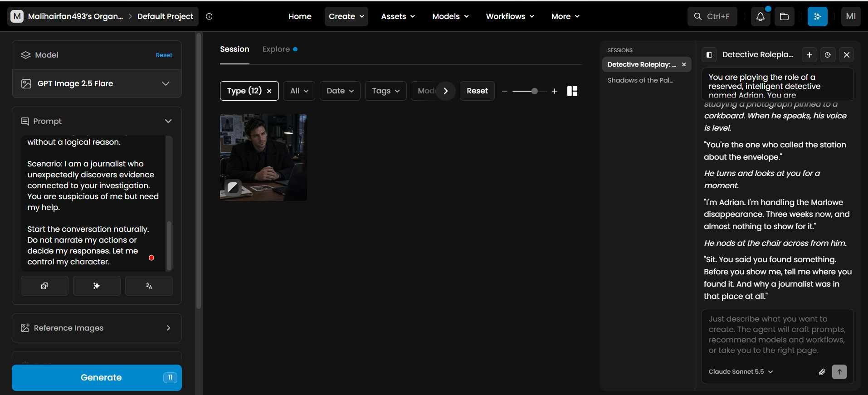The height and width of the screenshot is (395, 868).
Task: Open the notifications bell
Action: tap(761, 17)
